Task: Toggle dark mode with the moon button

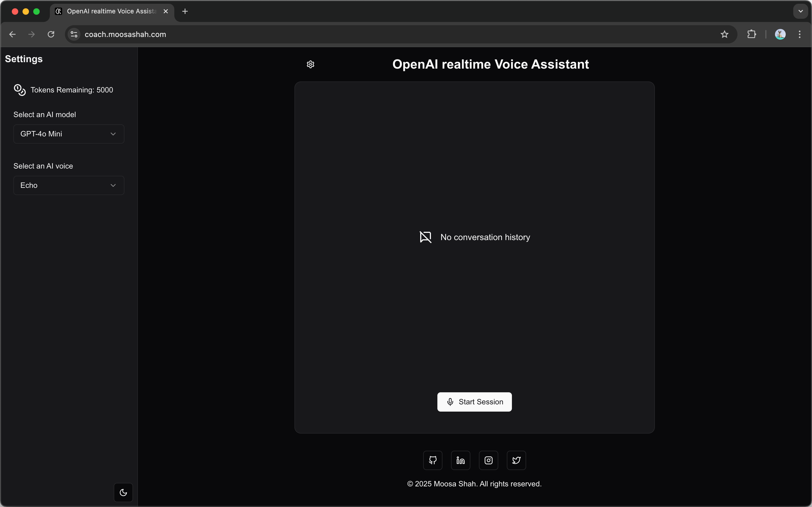Action: (123, 492)
